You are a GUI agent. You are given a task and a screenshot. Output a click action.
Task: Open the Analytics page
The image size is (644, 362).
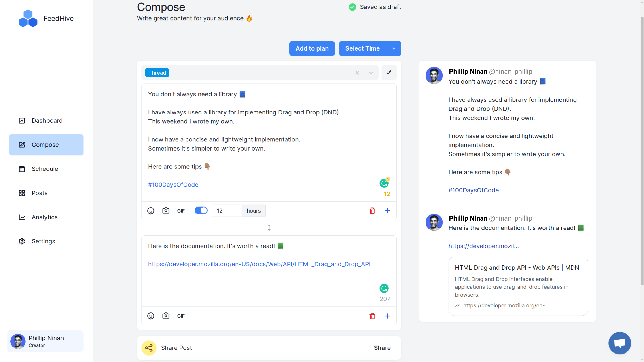coord(46,217)
